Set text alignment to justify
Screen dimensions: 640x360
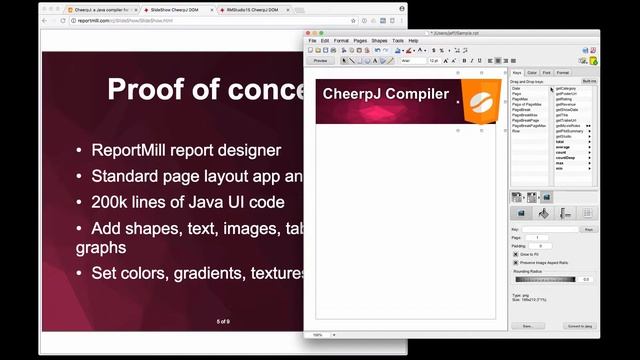[x=513, y=61]
